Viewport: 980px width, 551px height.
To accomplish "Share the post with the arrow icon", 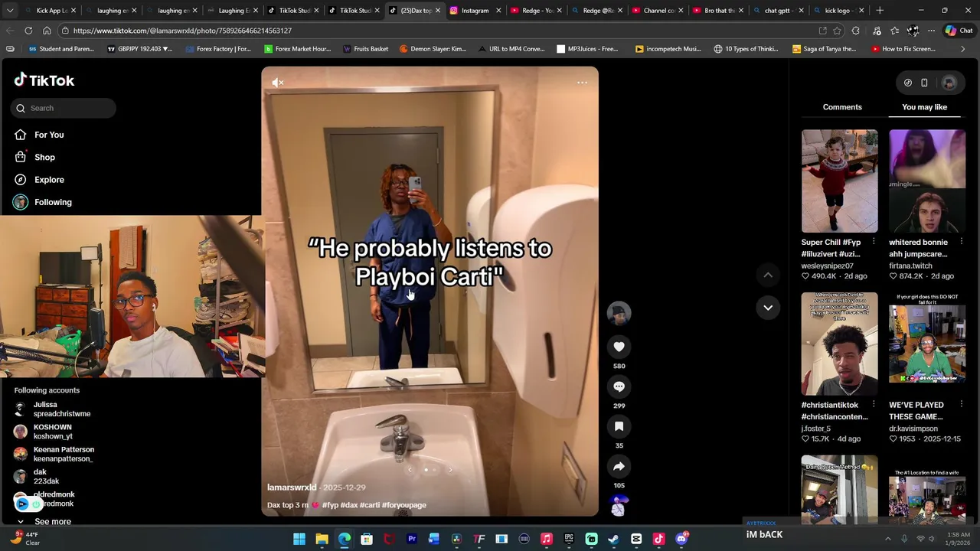I will tap(619, 466).
